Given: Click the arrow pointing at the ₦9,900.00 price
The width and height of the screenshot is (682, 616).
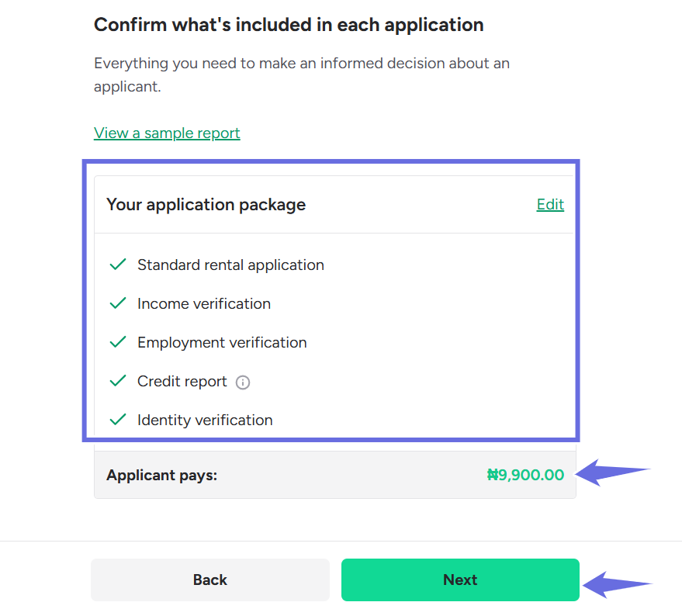Looking at the screenshot, I should (613, 472).
